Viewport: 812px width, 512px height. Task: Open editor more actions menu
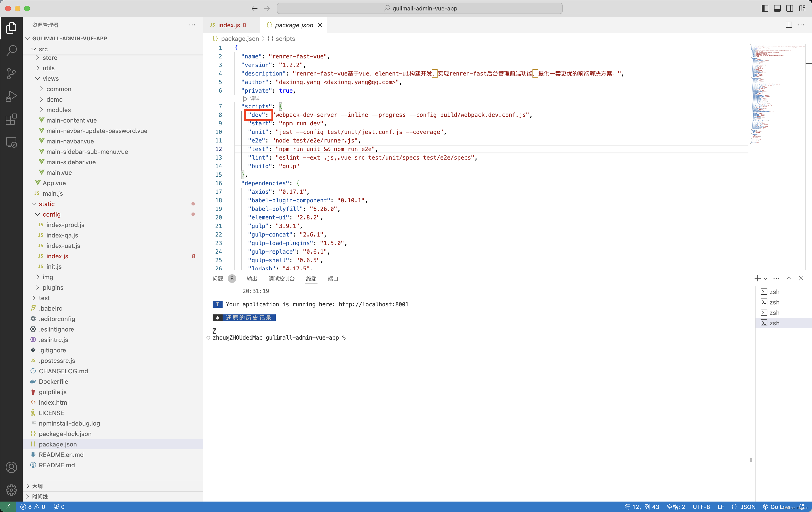tap(801, 25)
